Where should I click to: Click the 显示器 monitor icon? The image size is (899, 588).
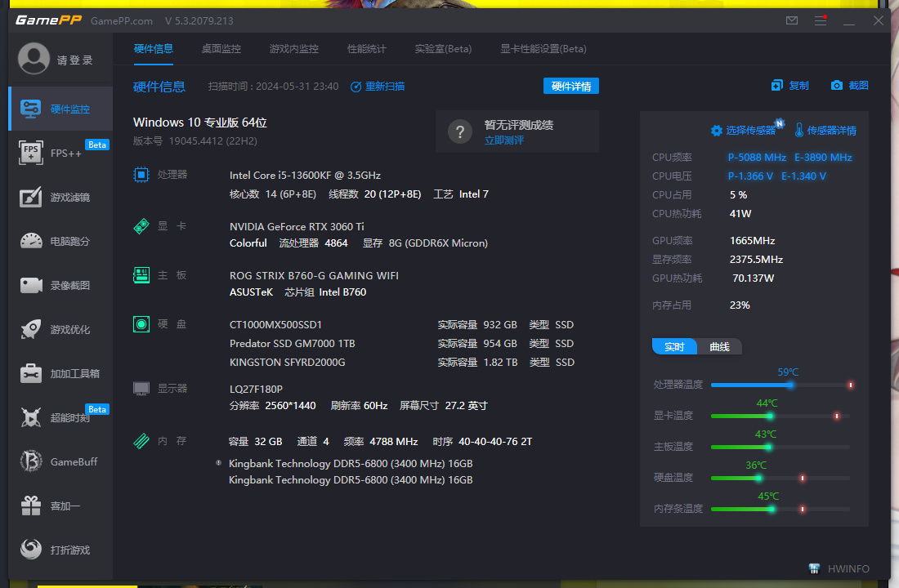141,389
